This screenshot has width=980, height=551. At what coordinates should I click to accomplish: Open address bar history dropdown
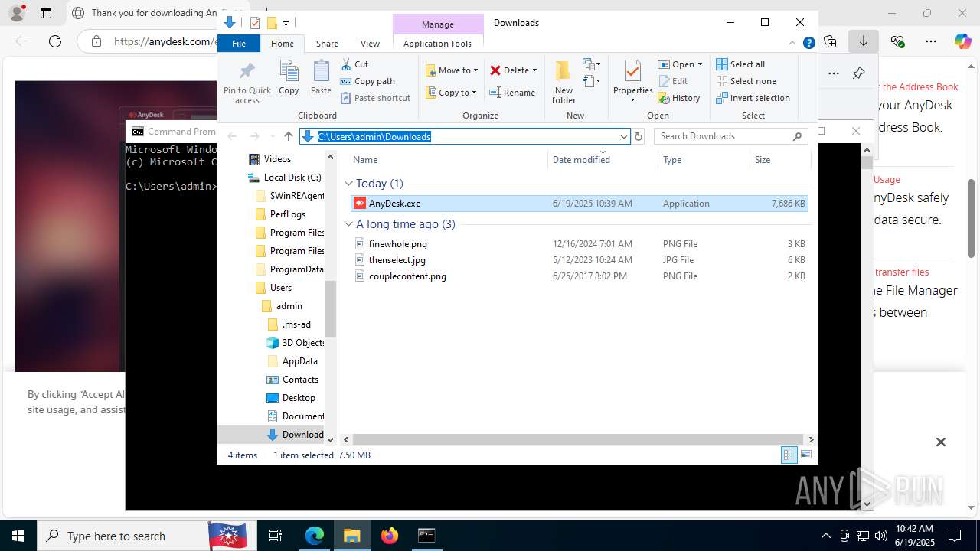[x=623, y=136]
